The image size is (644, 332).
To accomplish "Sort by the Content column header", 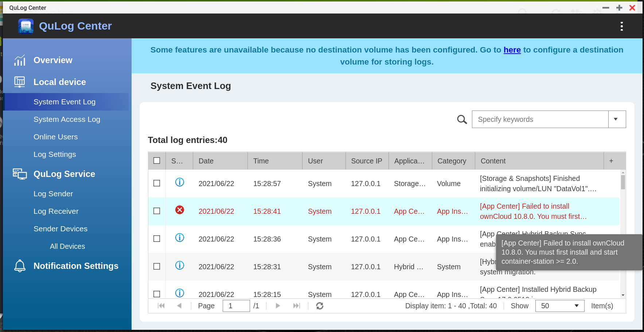I will pos(539,161).
